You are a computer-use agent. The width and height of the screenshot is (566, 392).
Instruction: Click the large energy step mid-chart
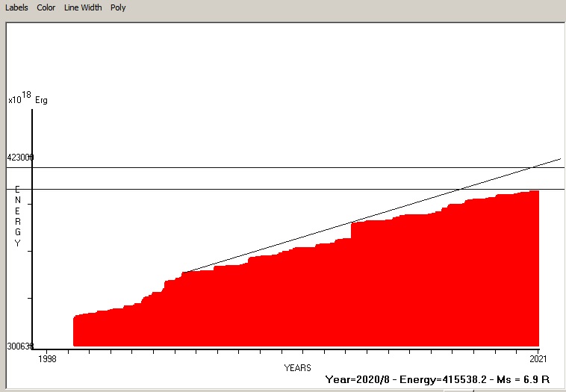[351, 230]
